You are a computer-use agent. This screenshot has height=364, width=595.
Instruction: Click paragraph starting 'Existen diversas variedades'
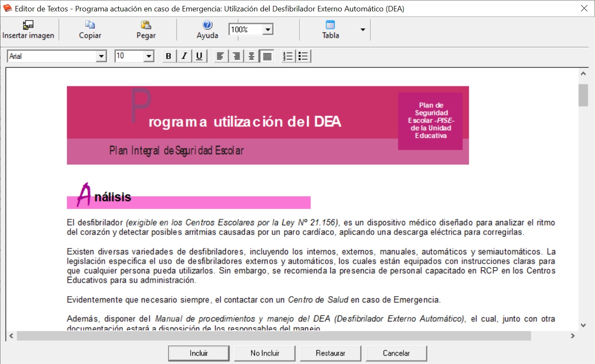point(311,266)
